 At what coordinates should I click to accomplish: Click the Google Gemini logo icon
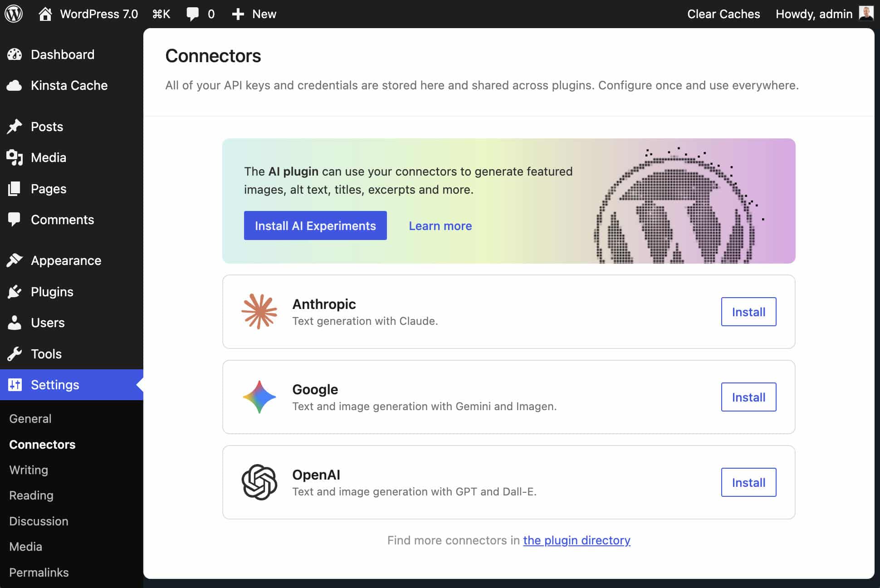tap(259, 397)
